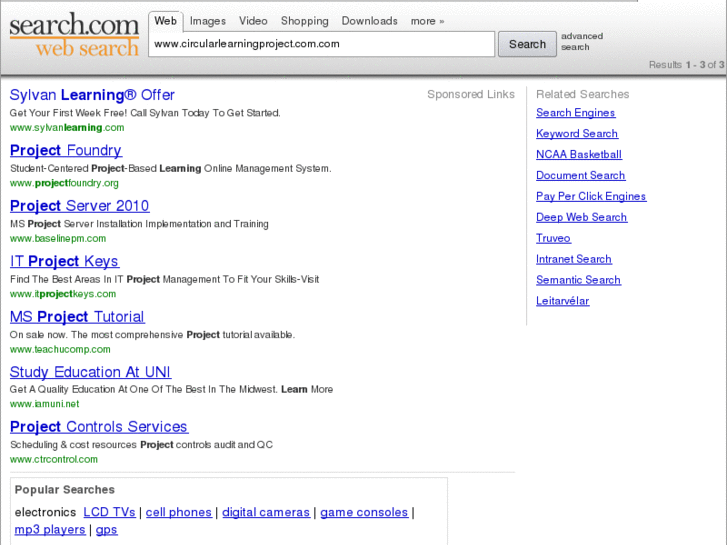Image resolution: width=727 pixels, height=545 pixels.
Task: Click the electronics category label
Action: click(45, 512)
